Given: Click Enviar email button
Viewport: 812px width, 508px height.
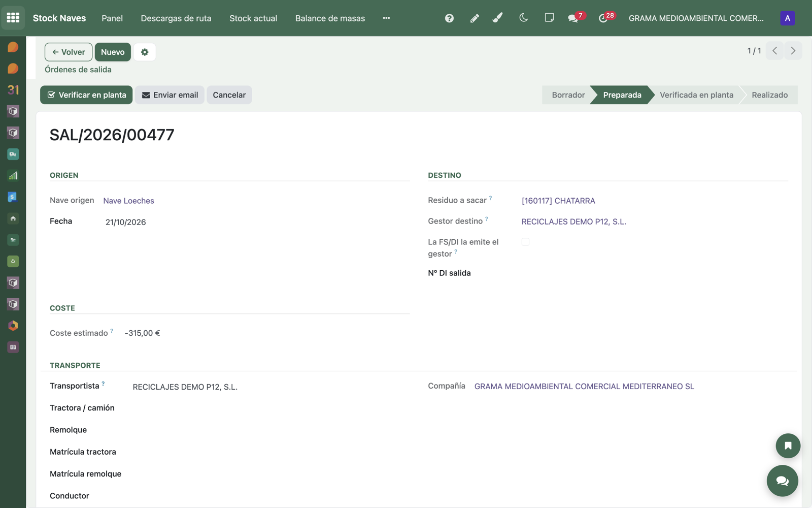Looking at the screenshot, I should click(170, 95).
